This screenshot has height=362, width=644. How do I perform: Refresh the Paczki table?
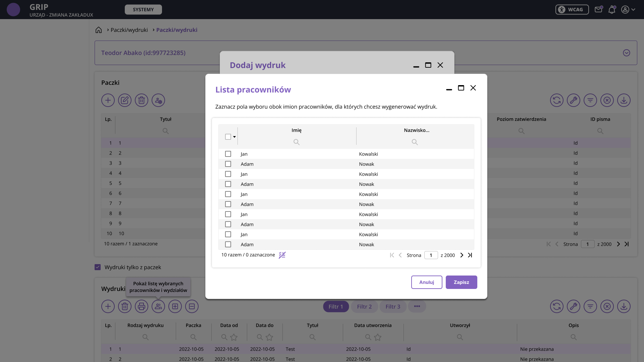pos(557,100)
